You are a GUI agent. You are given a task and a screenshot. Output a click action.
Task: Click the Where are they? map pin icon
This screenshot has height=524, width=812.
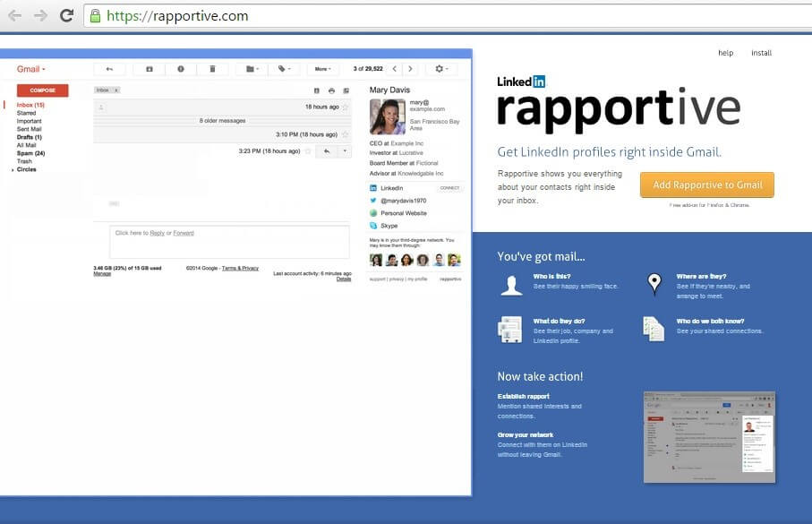(654, 285)
